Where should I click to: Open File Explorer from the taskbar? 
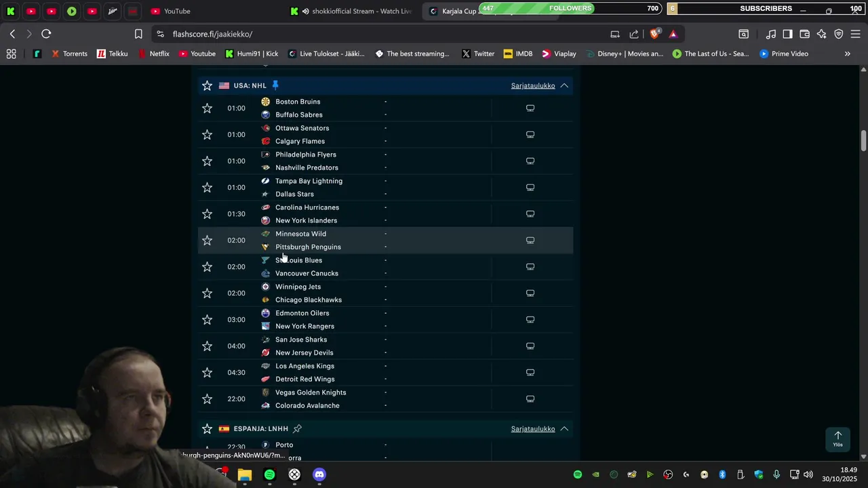pyautogui.click(x=245, y=475)
